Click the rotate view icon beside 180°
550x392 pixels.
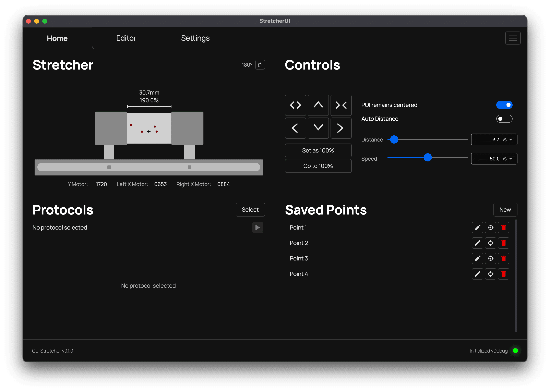[260, 65]
